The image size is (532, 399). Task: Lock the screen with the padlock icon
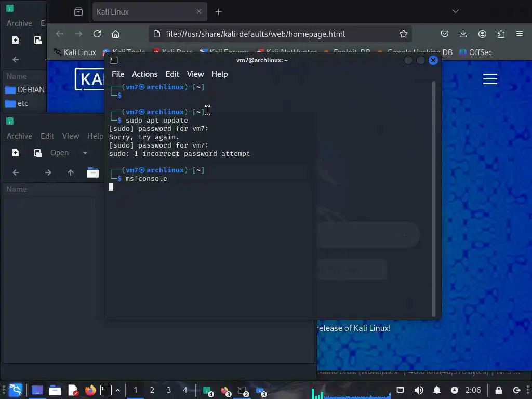pyautogui.click(x=498, y=390)
